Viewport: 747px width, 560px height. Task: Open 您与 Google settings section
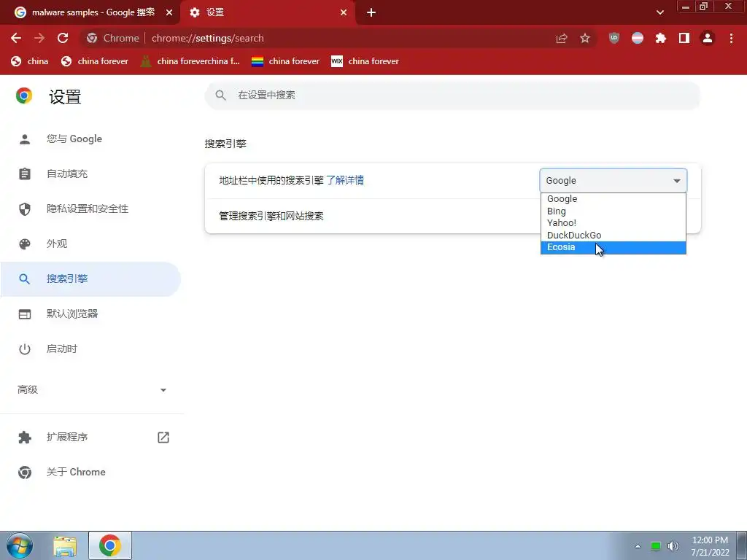pyautogui.click(x=90, y=139)
